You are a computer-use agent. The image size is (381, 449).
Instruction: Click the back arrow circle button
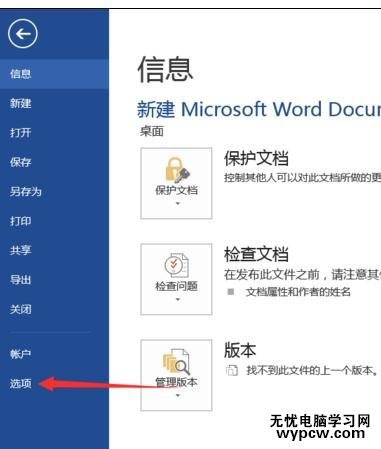click(x=23, y=34)
